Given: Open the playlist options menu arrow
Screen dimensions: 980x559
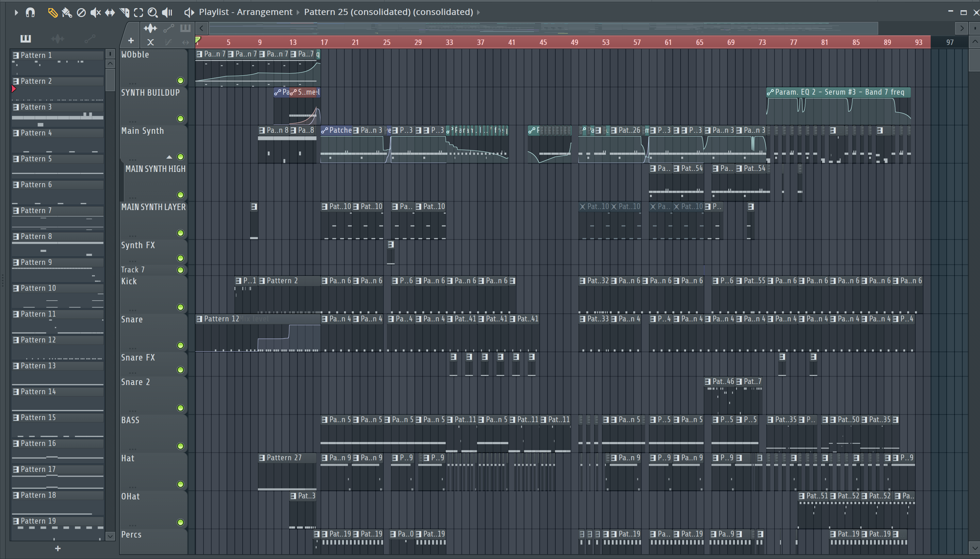Looking at the screenshot, I should pyautogui.click(x=16, y=12).
